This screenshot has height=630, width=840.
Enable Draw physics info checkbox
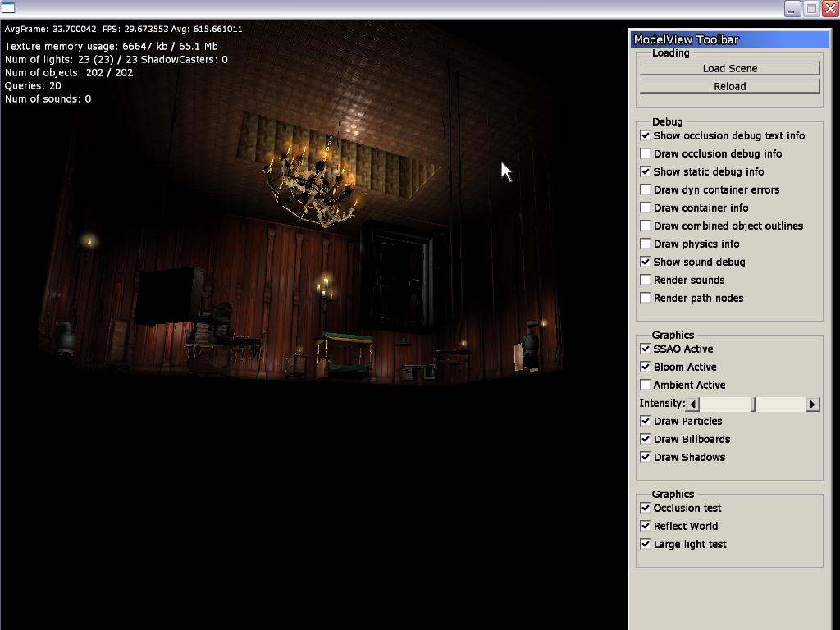[x=646, y=244]
